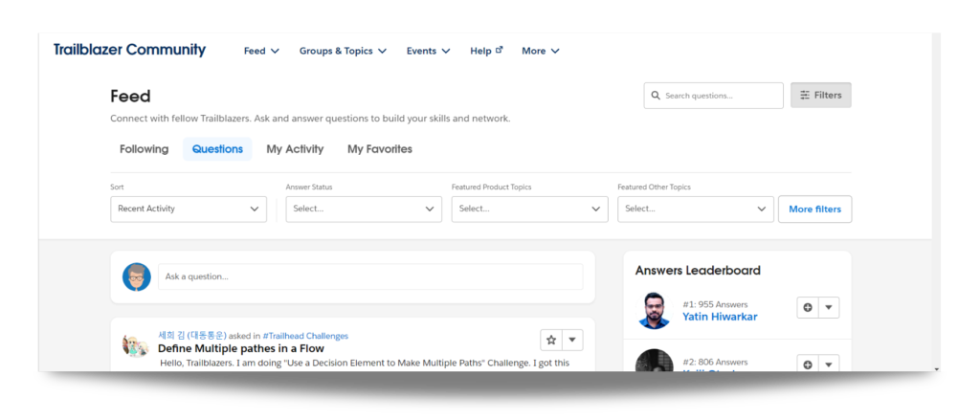Click your profile avatar beside Ask a question
This screenshot has height=419, width=980.
tap(136, 276)
